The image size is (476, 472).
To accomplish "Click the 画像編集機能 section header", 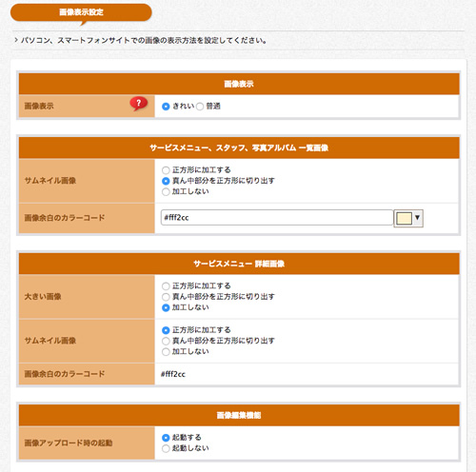I will tap(239, 415).
